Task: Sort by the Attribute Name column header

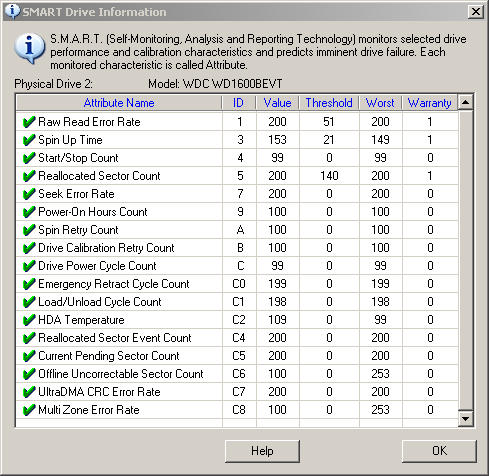Action: pos(119,103)
